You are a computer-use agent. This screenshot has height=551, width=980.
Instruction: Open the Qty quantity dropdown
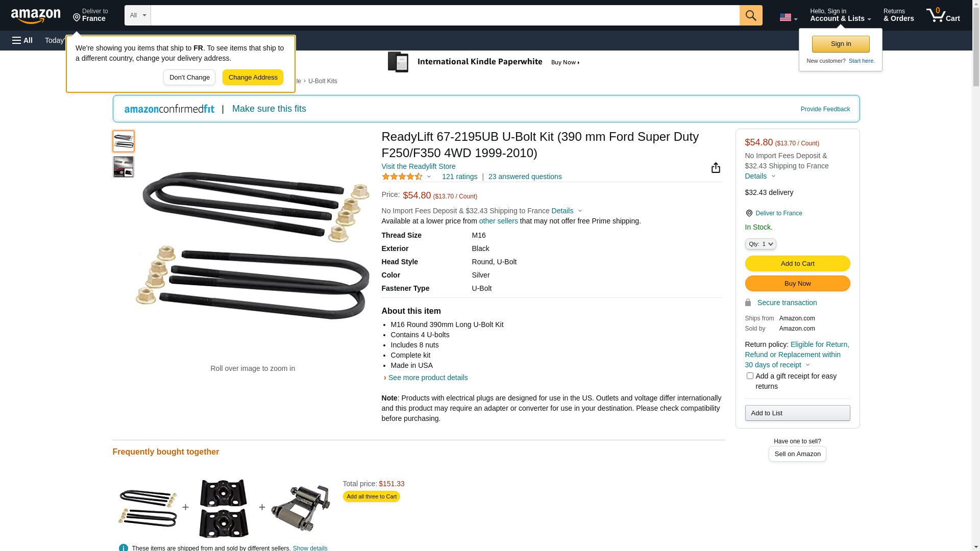[761, 244]
